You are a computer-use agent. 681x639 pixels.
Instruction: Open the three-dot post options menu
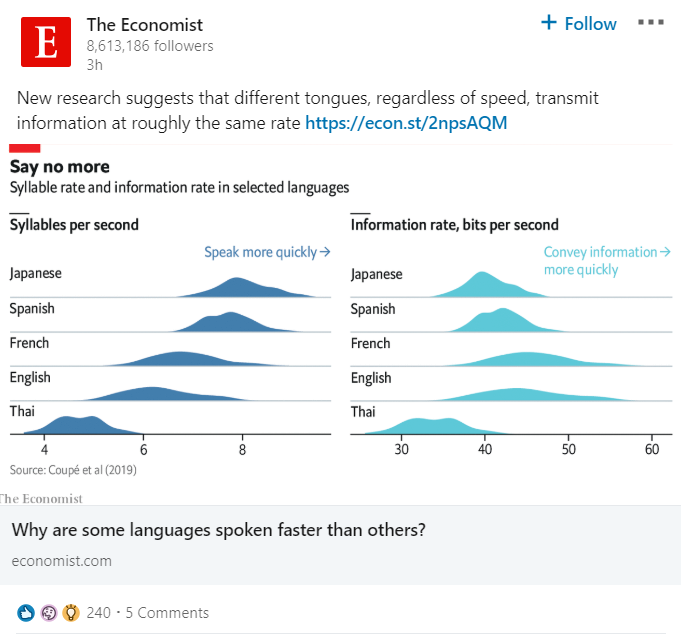651,23
